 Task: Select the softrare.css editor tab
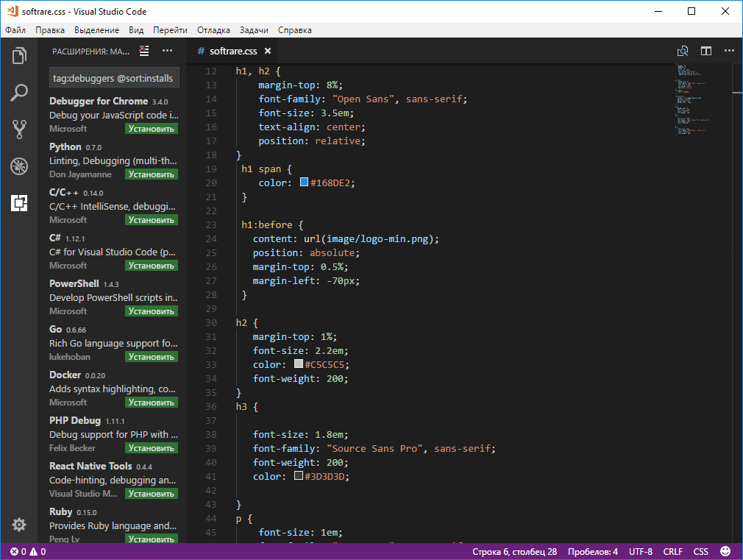click(233, 51)
